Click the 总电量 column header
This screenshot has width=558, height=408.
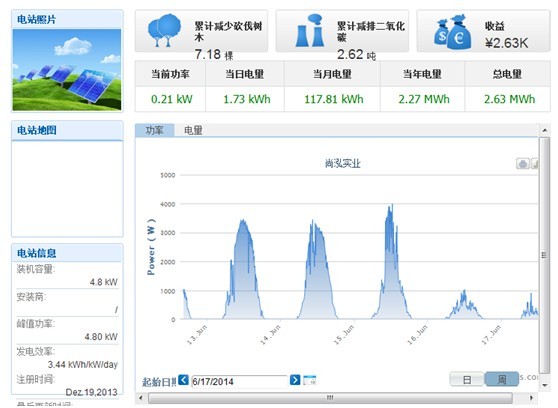[507, 74]
